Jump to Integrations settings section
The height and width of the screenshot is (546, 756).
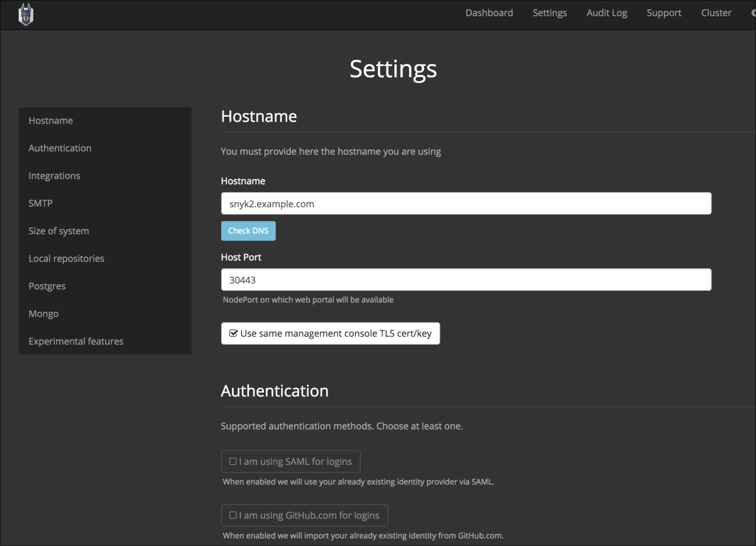105,176
